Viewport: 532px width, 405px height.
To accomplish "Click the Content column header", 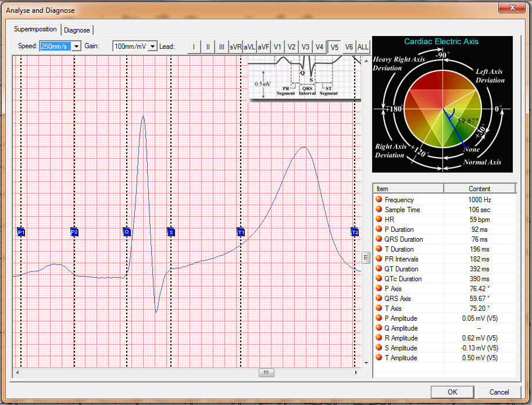I will pyautogui.click(x=480, y=189).
